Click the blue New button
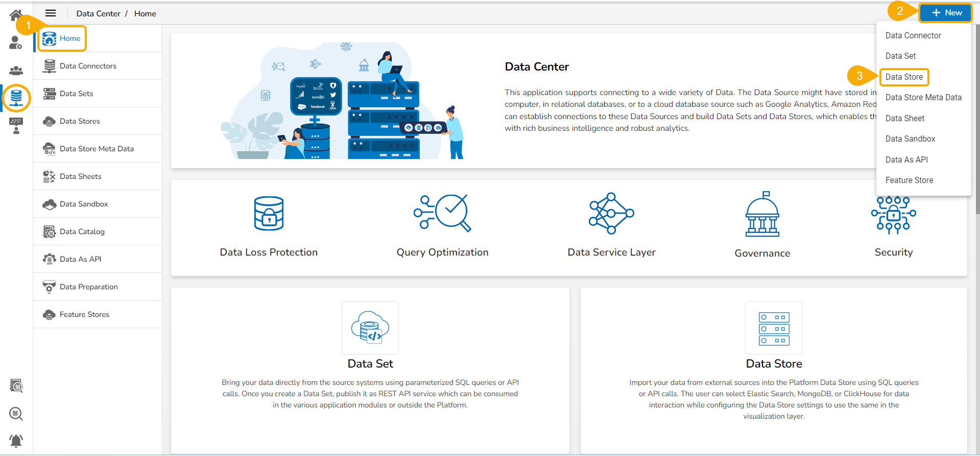This screenshot has height=456, width=980. [945, 13]
